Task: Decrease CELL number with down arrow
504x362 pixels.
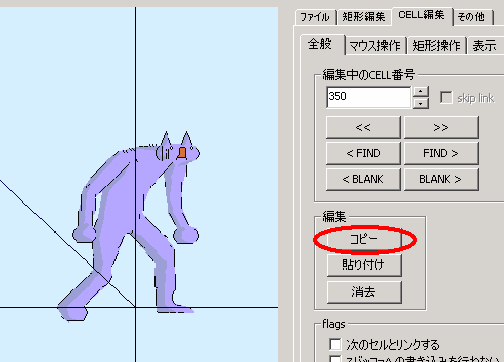Action: tap(421, 103)
